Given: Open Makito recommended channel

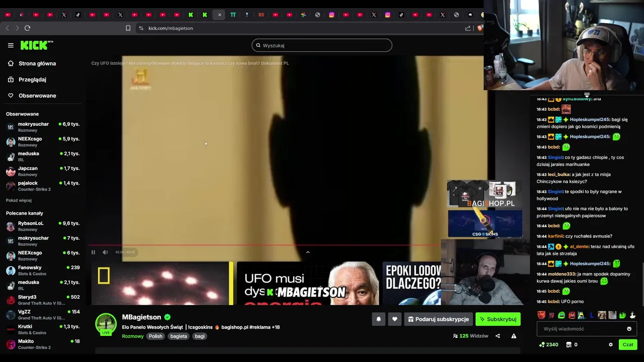Looking at the screenshot, I should pos(43,344).
